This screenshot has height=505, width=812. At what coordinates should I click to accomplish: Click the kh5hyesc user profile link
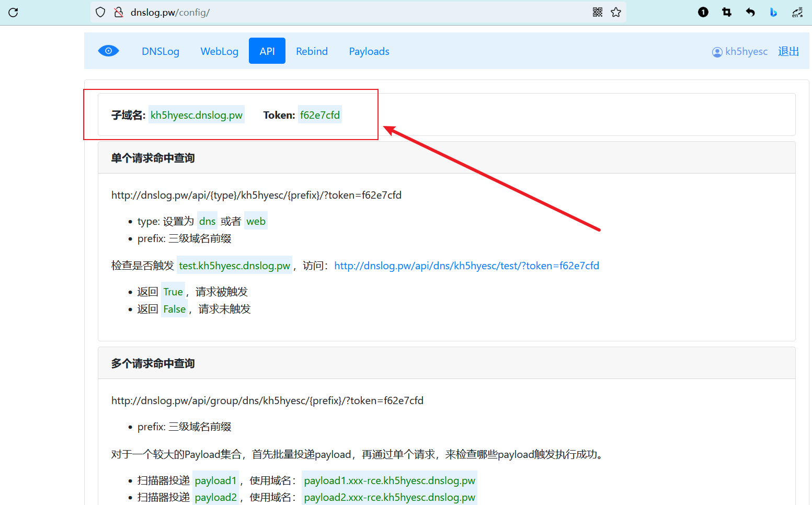click(x=740, y=52)
